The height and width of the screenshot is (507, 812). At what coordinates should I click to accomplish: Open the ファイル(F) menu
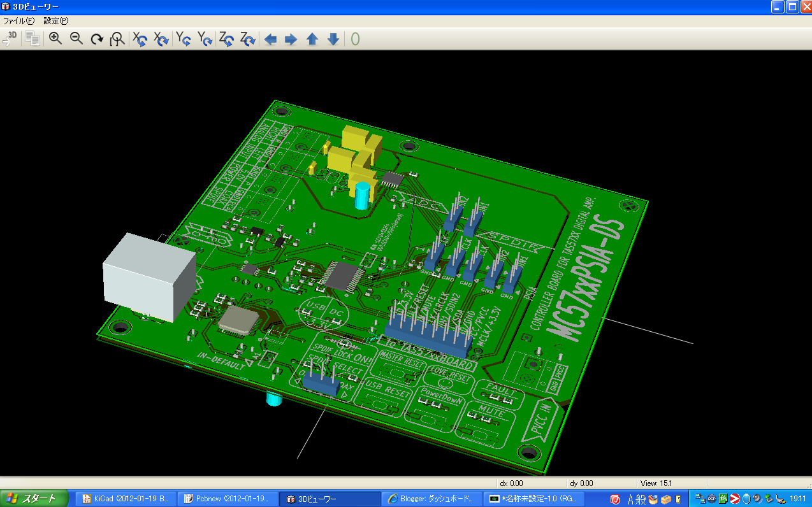pyautogui.click(x=19, y=20)
